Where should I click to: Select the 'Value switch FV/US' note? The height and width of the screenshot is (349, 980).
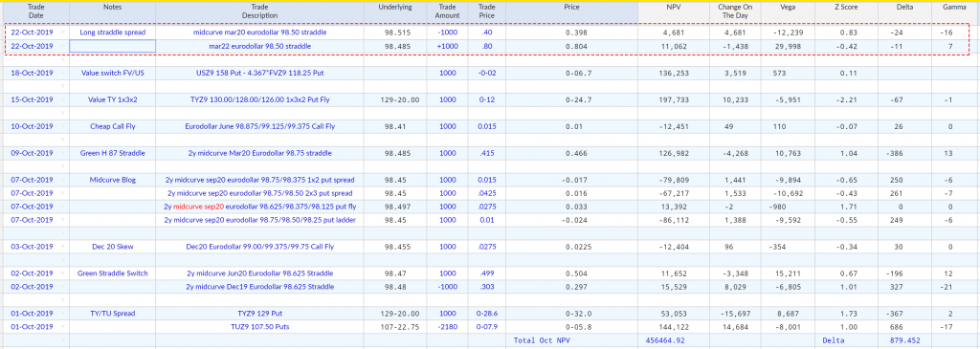pos(113,73)
